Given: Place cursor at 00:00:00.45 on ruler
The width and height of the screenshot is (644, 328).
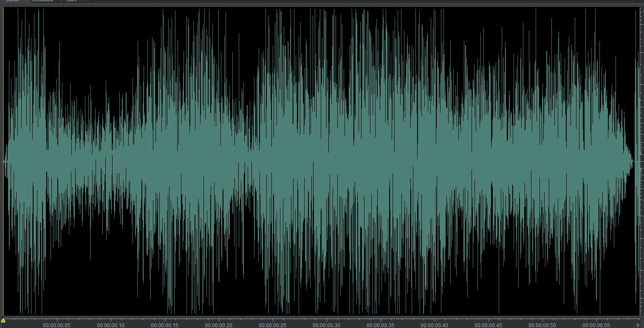Looking at the screenshot, I should tap(488, 325).
